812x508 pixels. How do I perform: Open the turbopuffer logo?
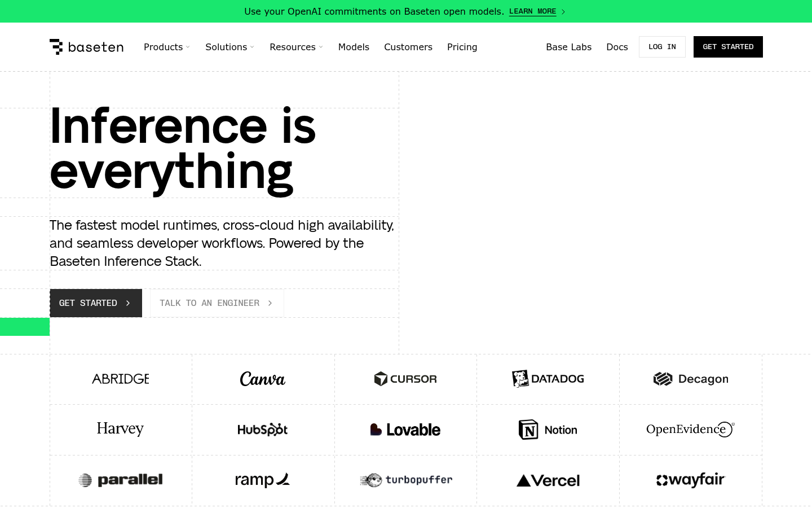(x=406, y=480)
